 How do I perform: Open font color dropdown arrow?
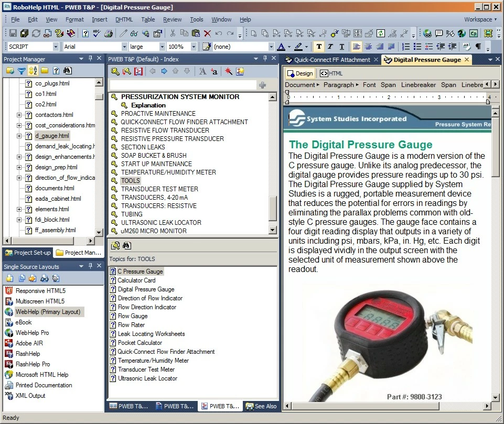click(289, 47)
